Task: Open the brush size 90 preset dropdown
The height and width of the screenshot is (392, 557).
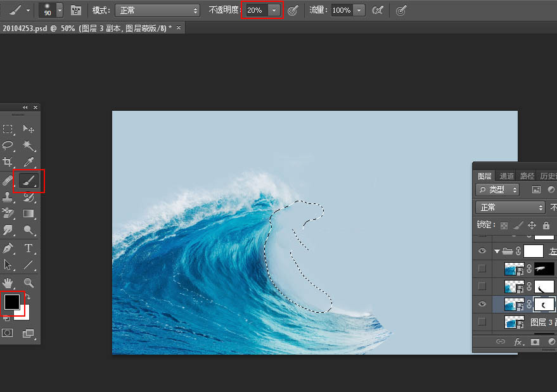Action: 60,11
